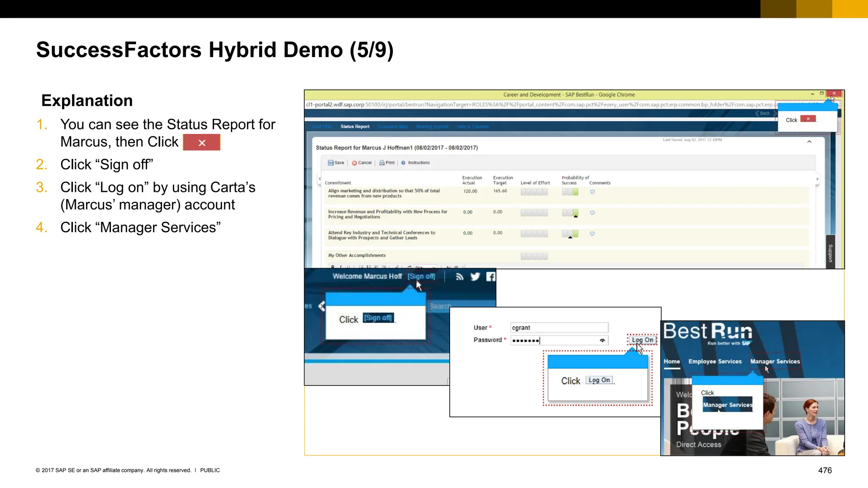Collapse the Status Report panel with the up chevron
This screenshot has width=868, height=488.
[x=809, y=142]
